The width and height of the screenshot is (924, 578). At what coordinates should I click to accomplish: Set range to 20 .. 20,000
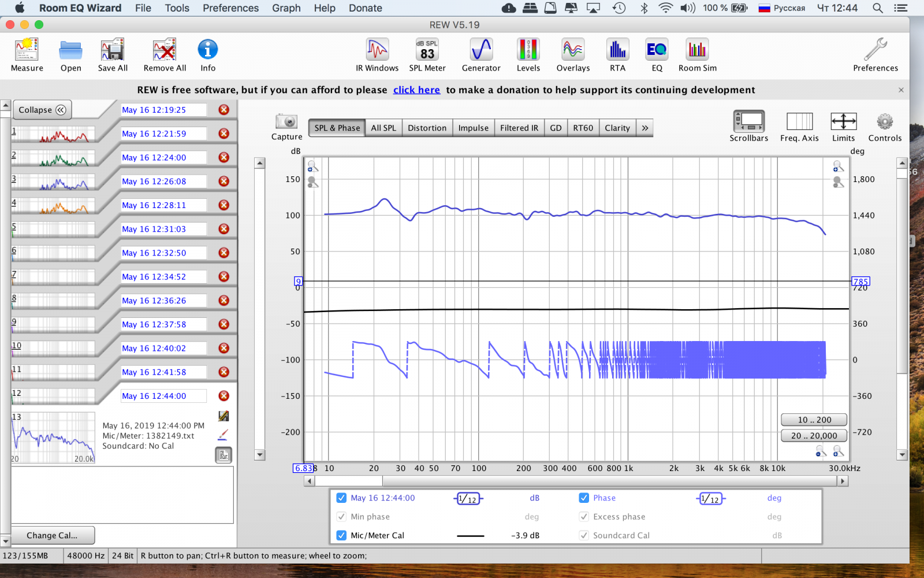tap(814, 436)
